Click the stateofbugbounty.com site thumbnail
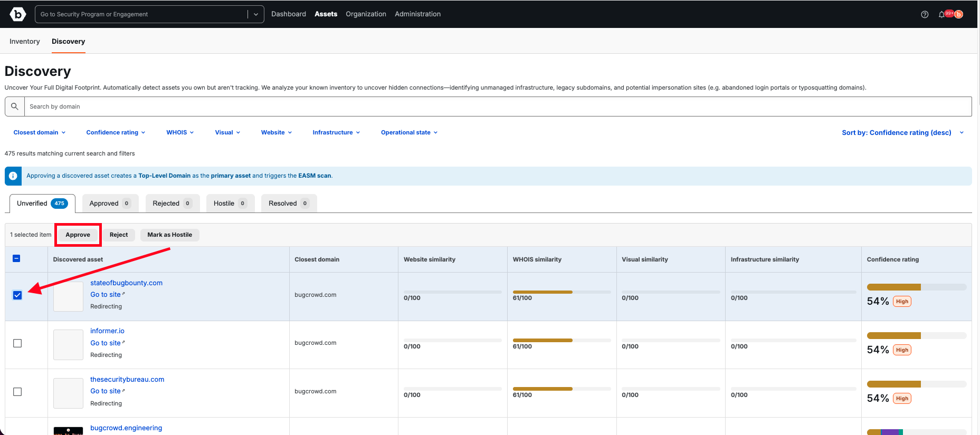The image size is (980, 435). 68,296
